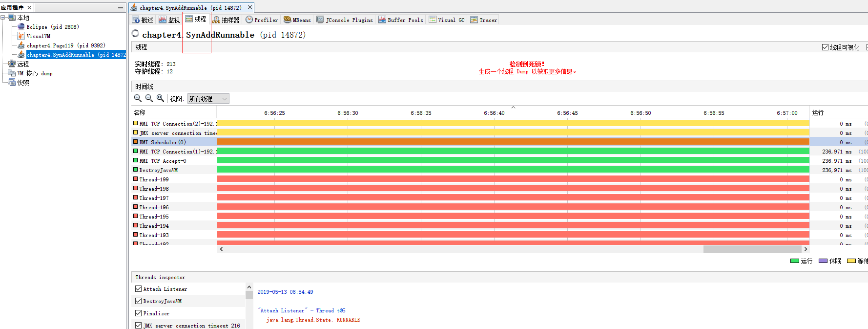Open the 抽样器 (Sampler) tab
Screen dimensions: 868x329
pos(226,20)
